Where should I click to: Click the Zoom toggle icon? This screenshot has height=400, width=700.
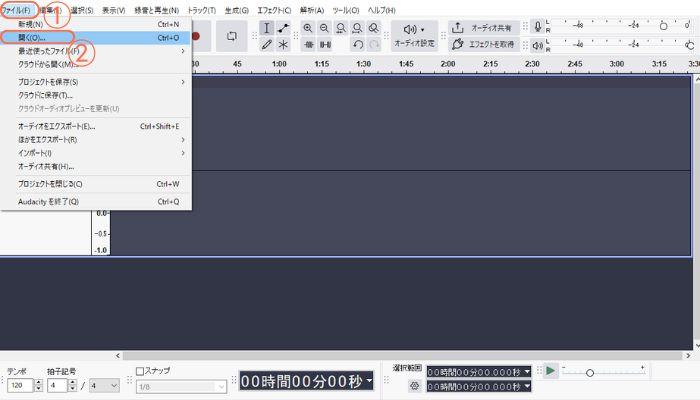(374, 28)
